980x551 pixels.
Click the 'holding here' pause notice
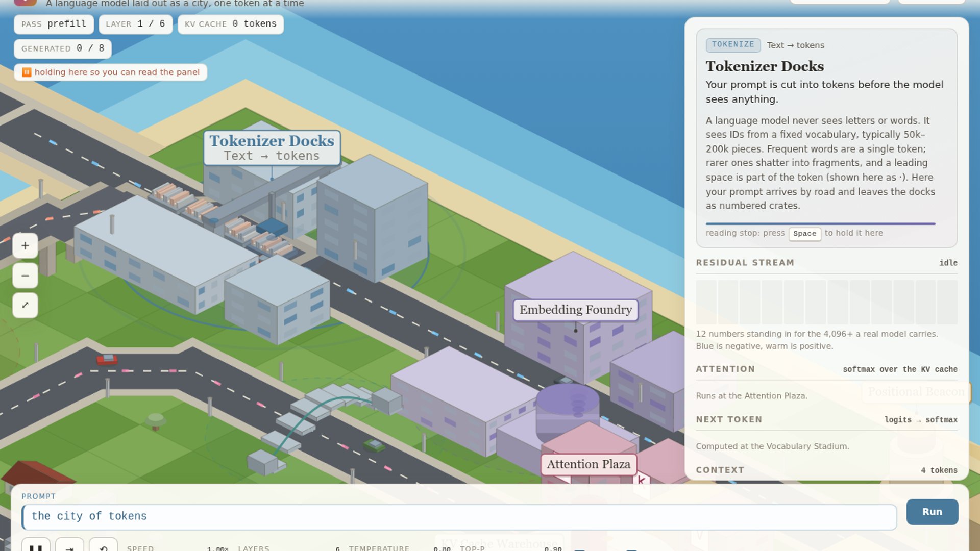click(x=110, y=72)
